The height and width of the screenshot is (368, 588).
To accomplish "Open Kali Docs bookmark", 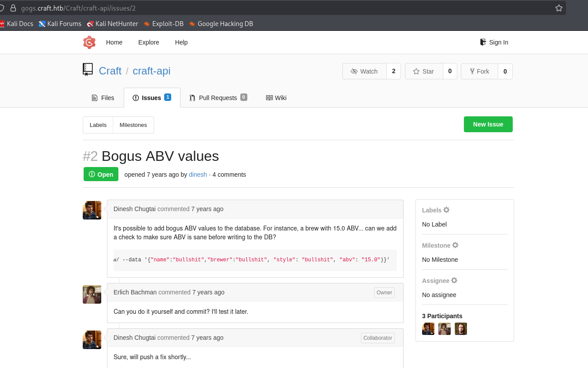I will pos(17,24).
